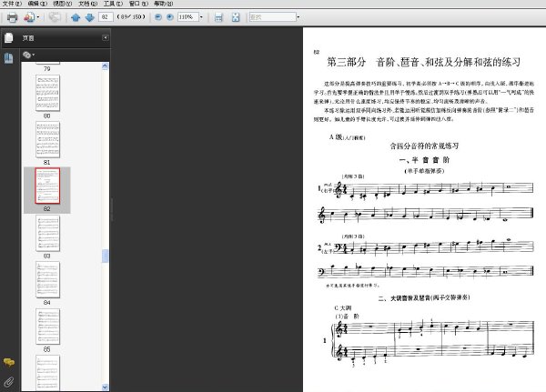Open the Find options dropdown arrow
This screenshot has height=392, width=546.
pyautogui.click(x=298, y=16)
